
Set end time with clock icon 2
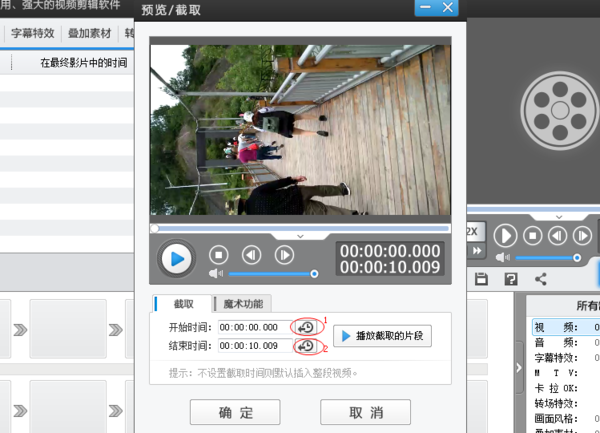point(306,346)
